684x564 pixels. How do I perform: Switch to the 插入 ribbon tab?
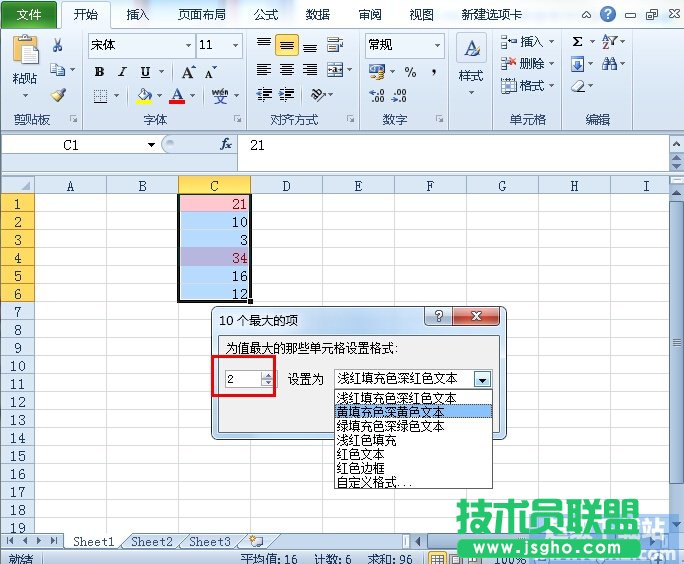pos(139,15)
